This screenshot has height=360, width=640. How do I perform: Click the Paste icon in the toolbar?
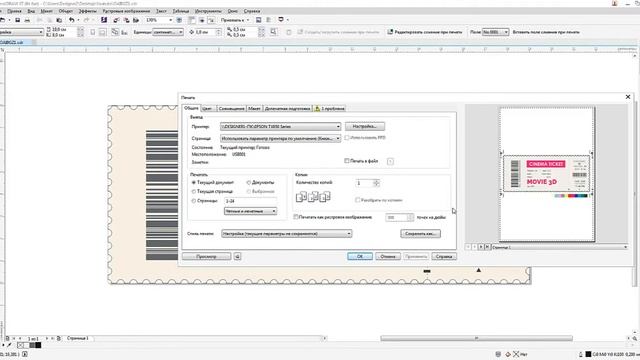[x=59, y=20]
